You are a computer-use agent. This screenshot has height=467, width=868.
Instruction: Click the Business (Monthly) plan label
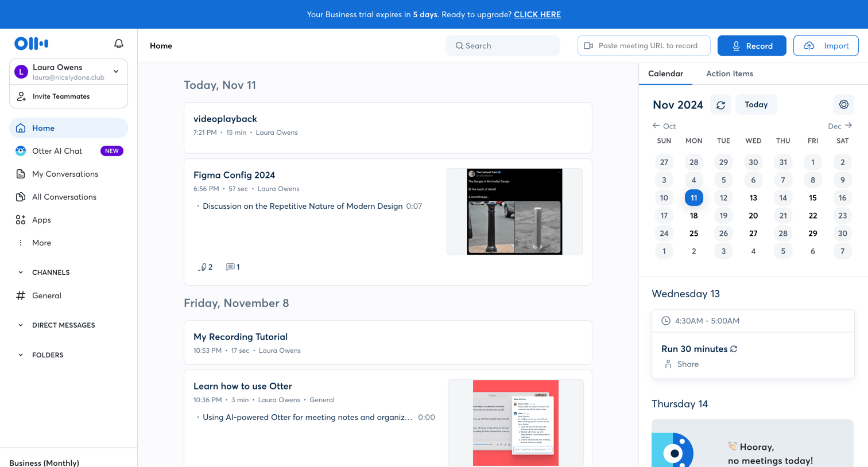point(44,462)
